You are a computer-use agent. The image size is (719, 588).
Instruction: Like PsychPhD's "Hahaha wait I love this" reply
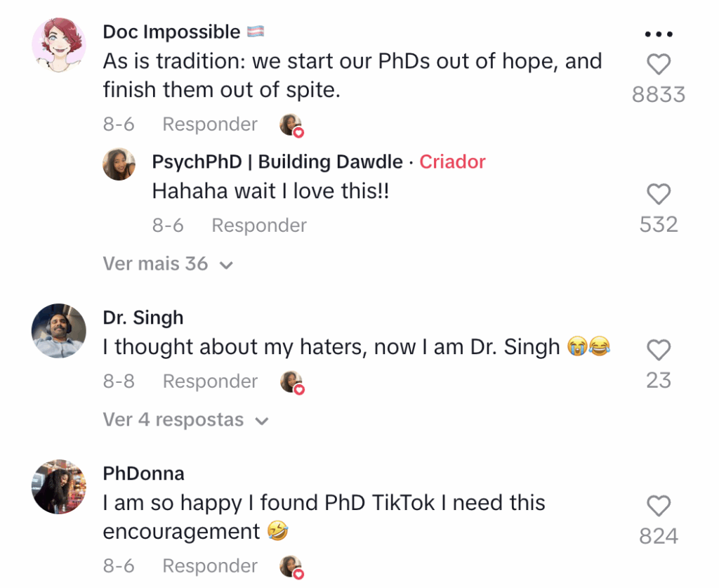click(658, 194)
